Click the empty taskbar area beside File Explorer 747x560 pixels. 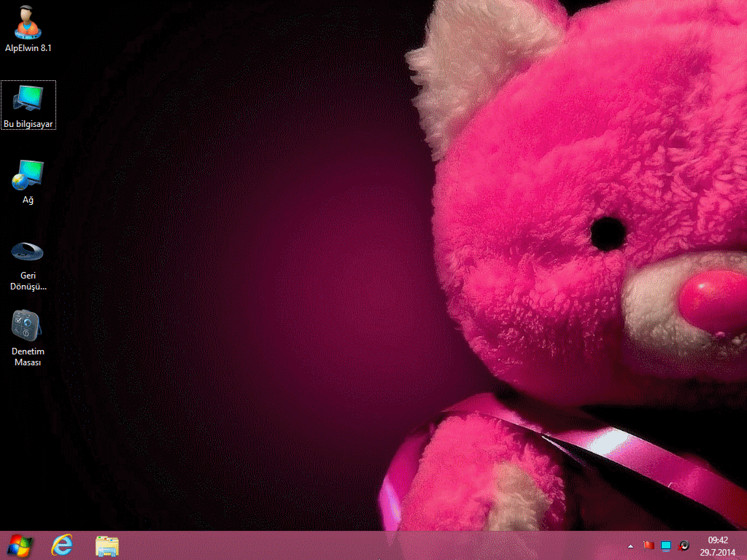(x=365, y=545)
